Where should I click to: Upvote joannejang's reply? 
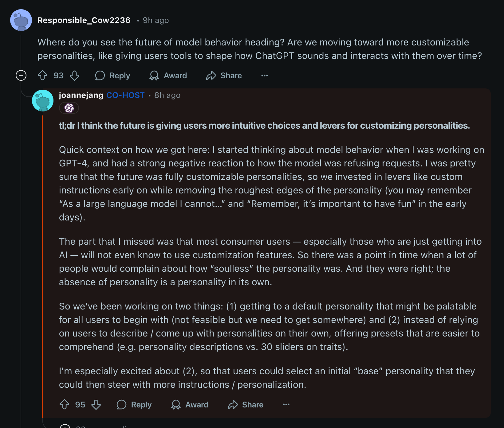65,405
